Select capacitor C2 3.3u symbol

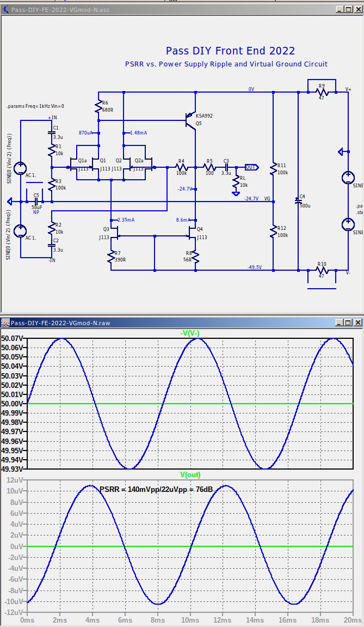(x=52, y=245)
